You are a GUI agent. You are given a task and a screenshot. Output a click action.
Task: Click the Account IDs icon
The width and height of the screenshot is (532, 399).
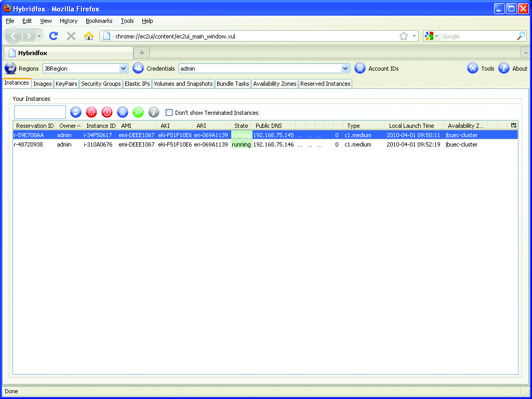(360, 69)
